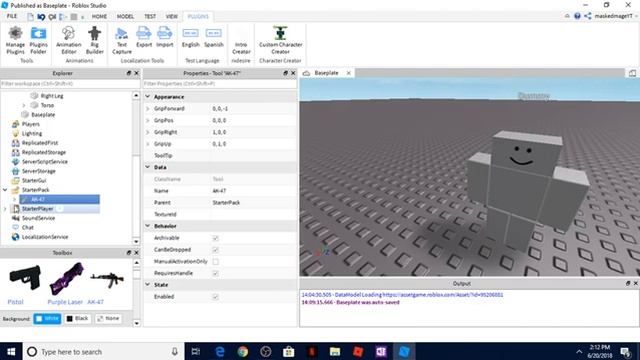The width and height of the screenshot is (640, 360).
Task: Set test language to Spanish
Action: 213,38
